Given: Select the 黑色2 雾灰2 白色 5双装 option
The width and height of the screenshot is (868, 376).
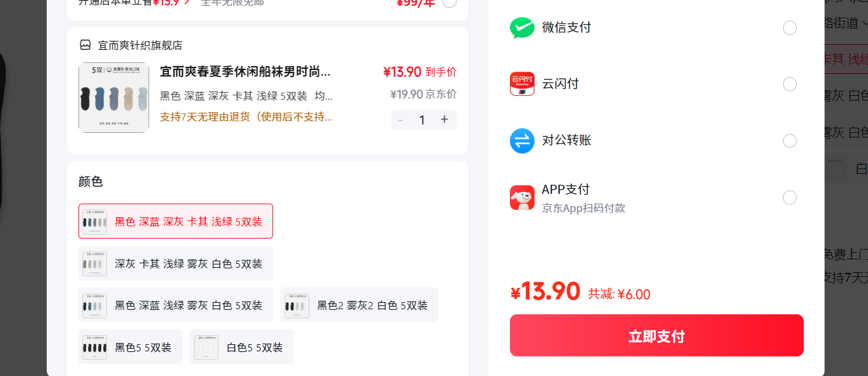Looking at the screenshot, I should point(359,305).
